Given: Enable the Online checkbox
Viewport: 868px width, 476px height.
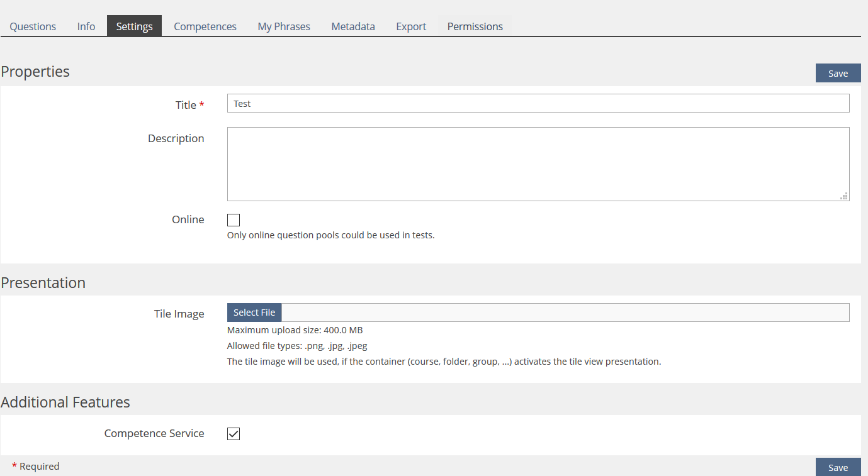Looking at the screenshot, I should click(x=234, y=220).
